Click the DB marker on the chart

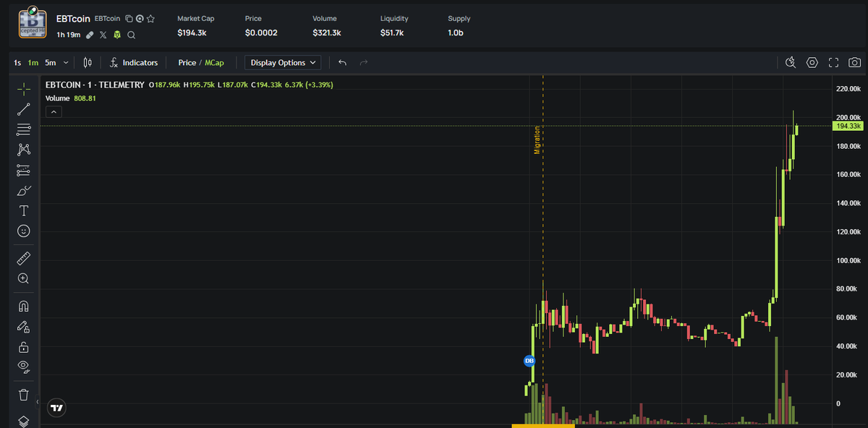tap(529, 360)
